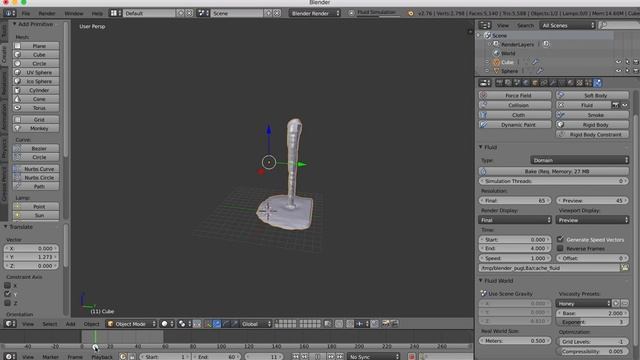This screenshot has width=640, height=360.
Task: Select the Scale manipulator icon
Action: [x=235, y=324]
